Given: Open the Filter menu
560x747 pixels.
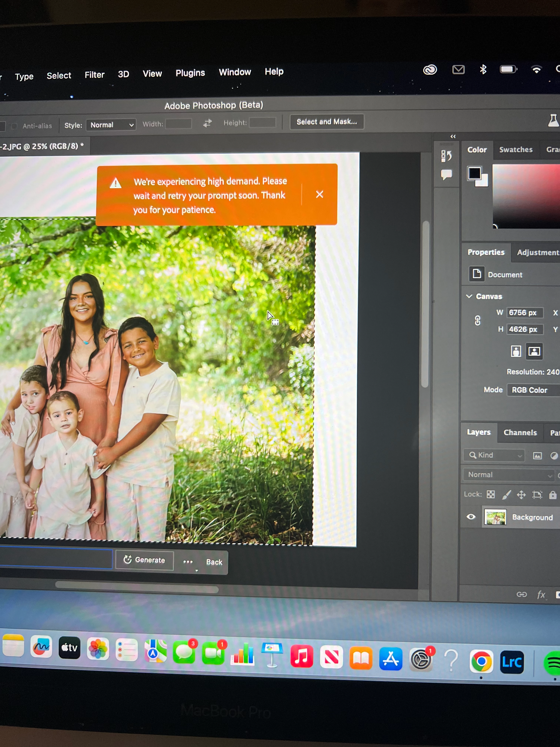Looking at the screenshot, I should point(94,75).
